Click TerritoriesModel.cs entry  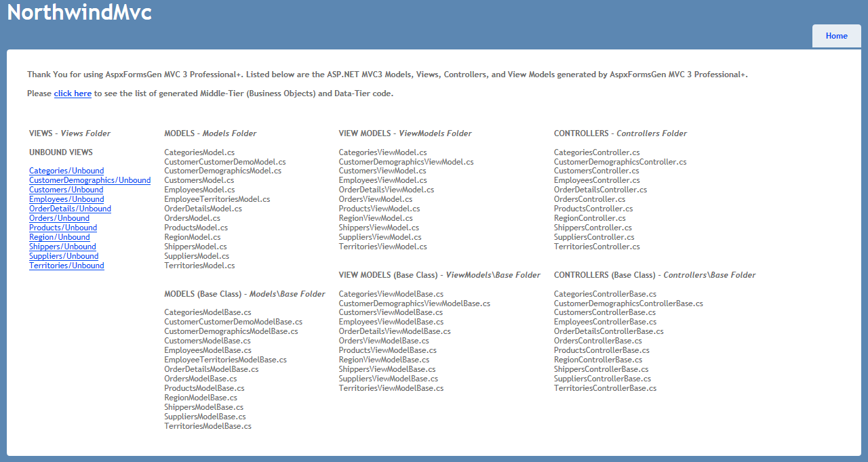[199, 266]
